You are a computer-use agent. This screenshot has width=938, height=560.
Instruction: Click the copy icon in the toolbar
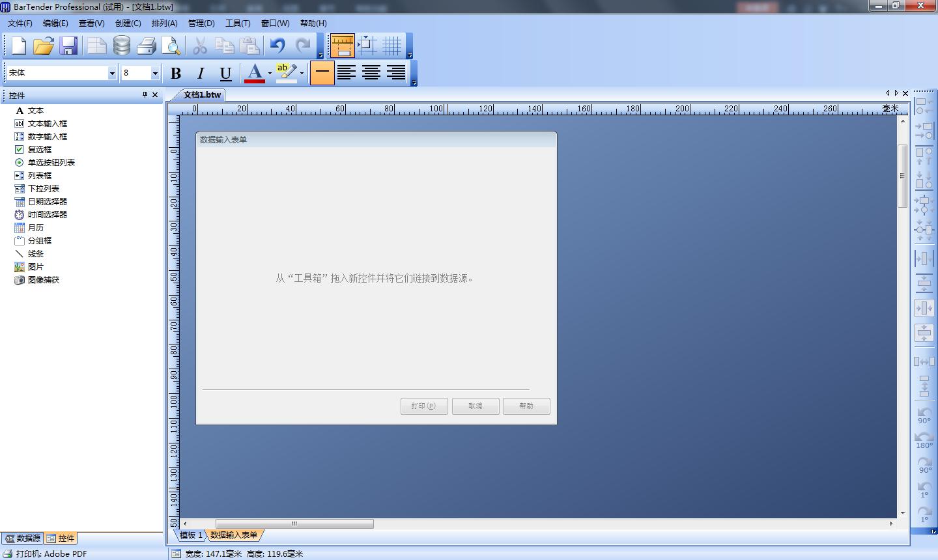click(x=225, y=46)
